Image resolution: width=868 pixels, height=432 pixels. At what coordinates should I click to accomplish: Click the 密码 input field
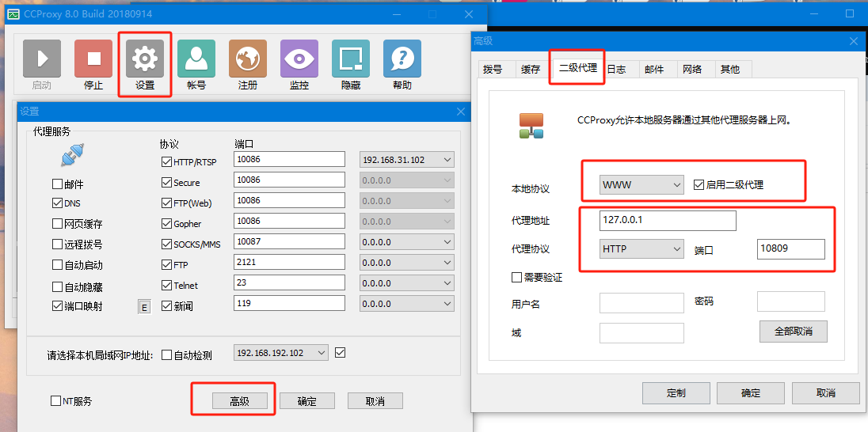[x=791, y=301]
